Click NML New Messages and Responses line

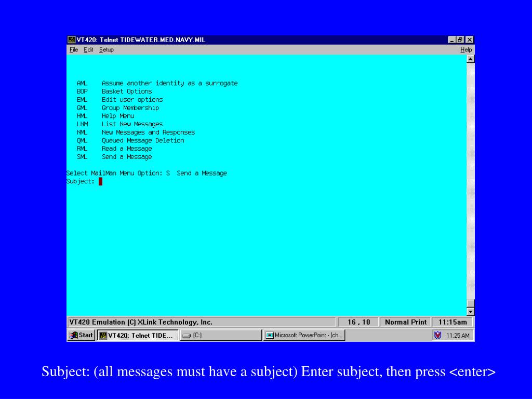pyautogui.click(x=136, y=132)
